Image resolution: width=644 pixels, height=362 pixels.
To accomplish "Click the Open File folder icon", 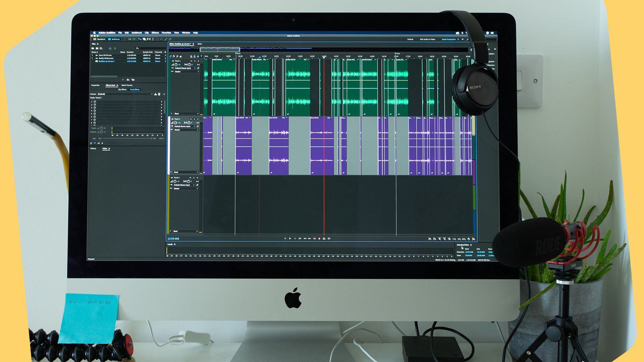I will click(93, 48).
